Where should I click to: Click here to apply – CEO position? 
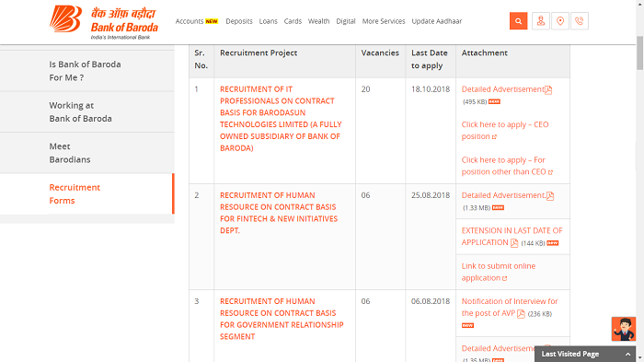pos(505,131)
